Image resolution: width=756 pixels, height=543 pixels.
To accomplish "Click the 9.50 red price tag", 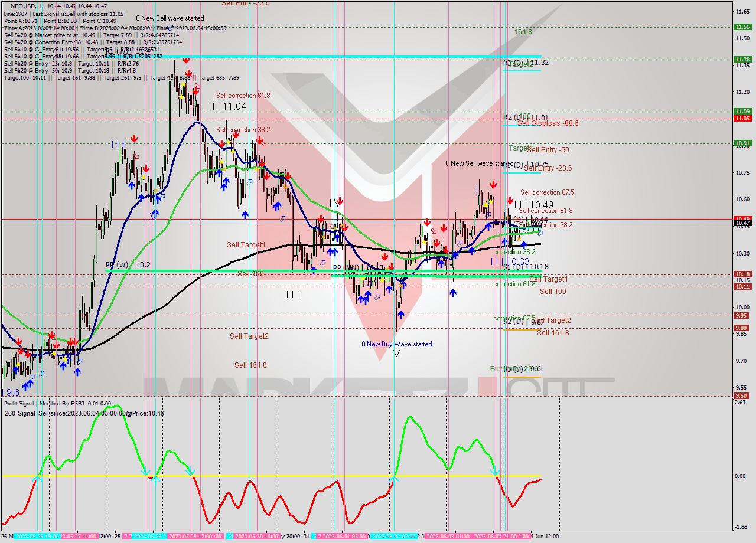I will click(742, 395).
